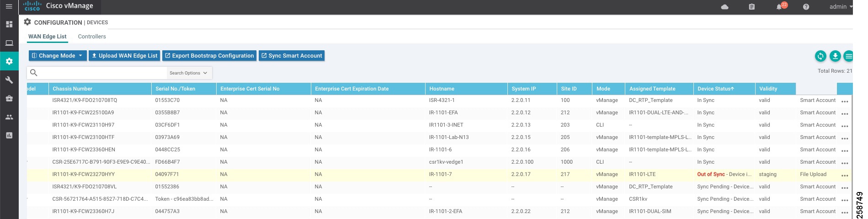Sort by Mode column header

[608, 89]
